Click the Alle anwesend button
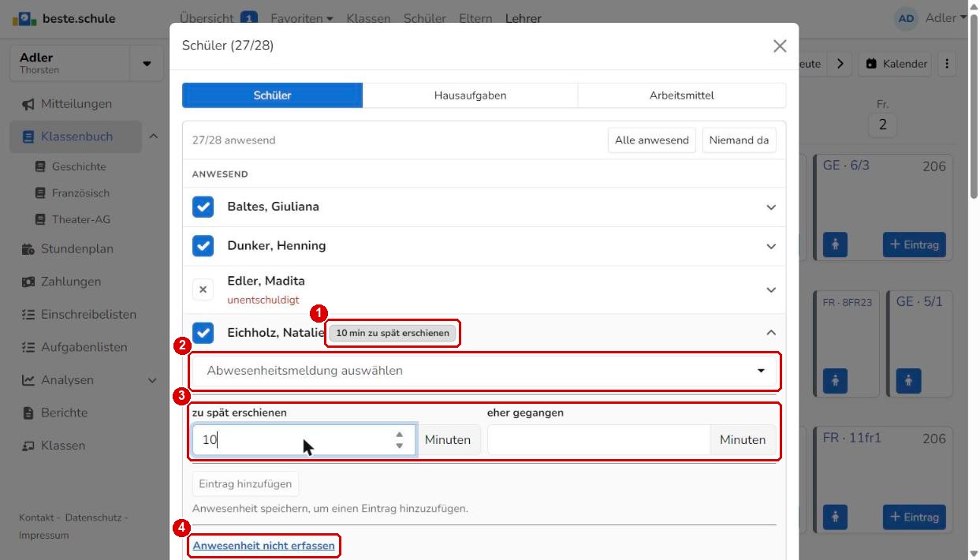The width and height of the screenshot is (980, 560). 652,140
